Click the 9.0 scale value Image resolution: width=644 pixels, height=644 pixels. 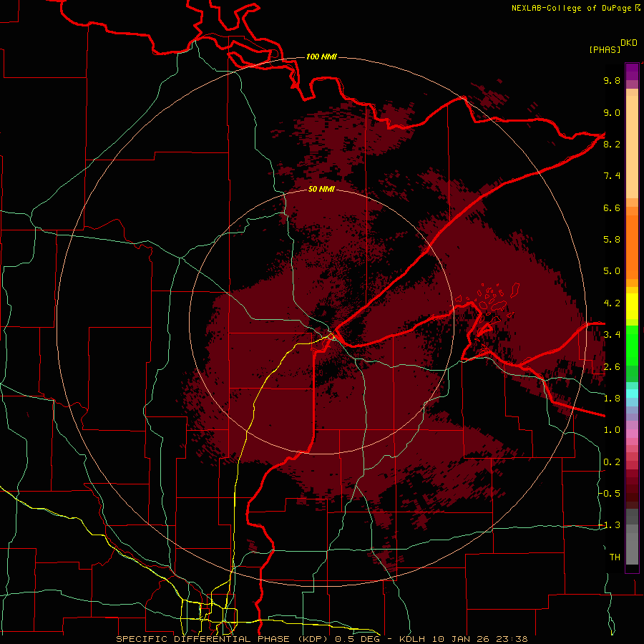(x=612, y=112)
